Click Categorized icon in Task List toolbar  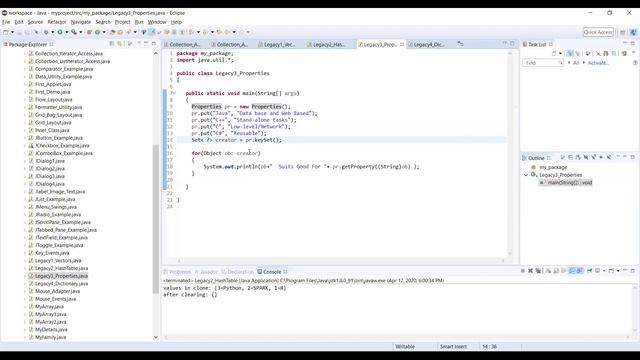570,53
